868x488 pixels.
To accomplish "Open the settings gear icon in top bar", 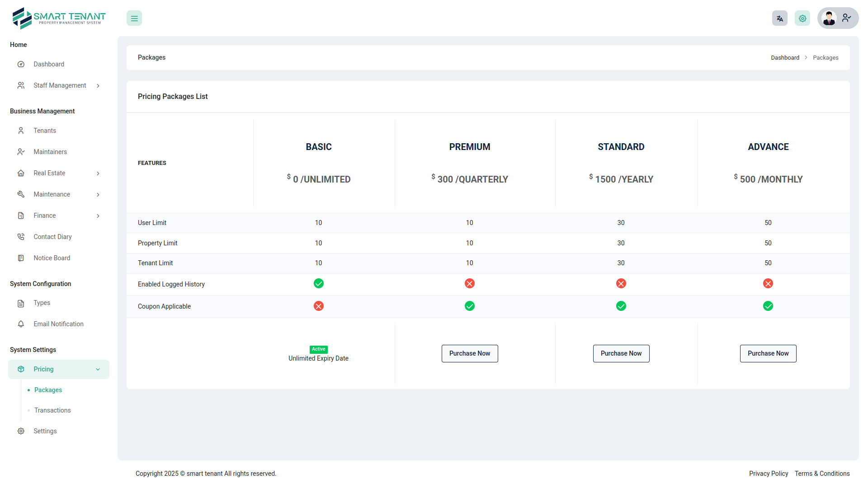I will (x=802, y=18).
